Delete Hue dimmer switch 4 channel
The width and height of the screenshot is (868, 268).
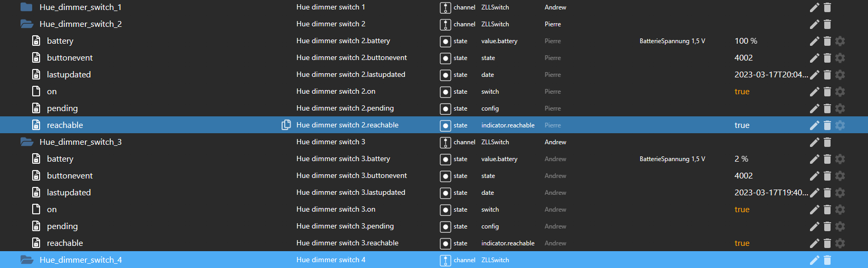pyautogui.click(x=827, y=260)
